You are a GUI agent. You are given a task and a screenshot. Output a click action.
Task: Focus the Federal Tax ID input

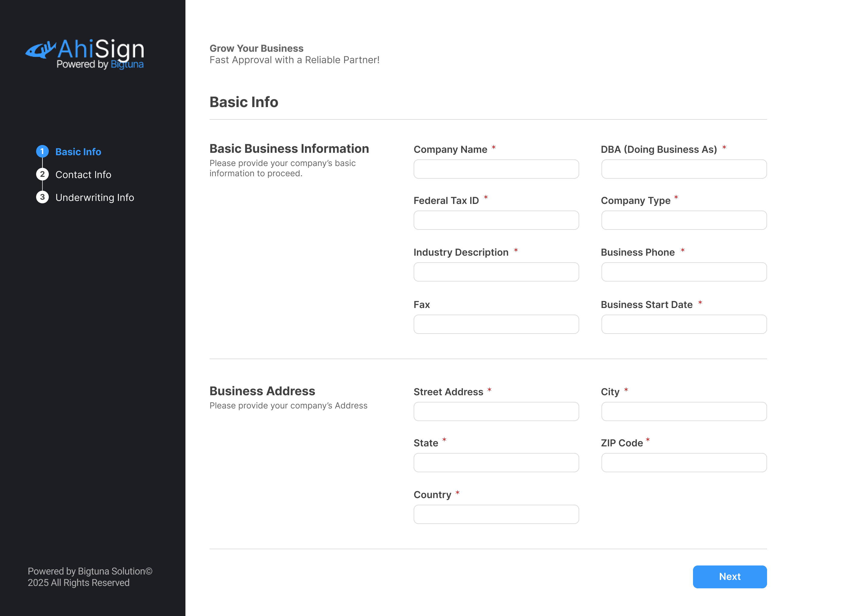pyautogui.click(x=496, y=220)
